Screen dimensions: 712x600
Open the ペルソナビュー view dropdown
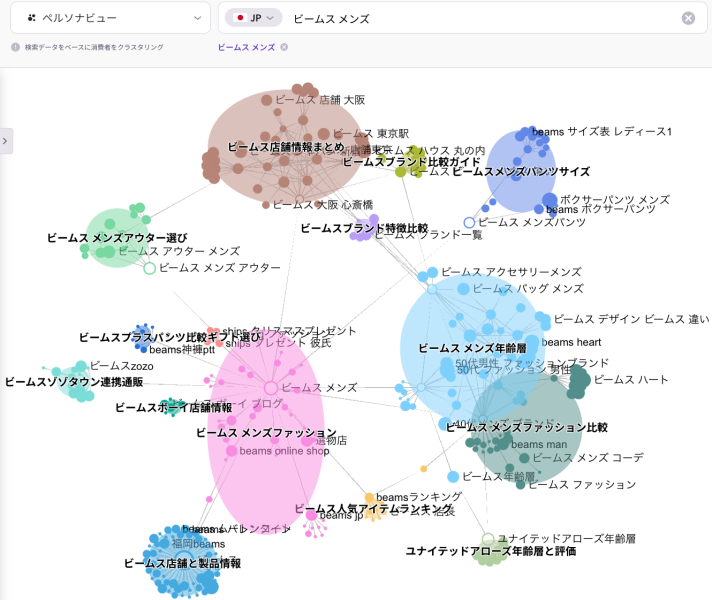point(110,18)
